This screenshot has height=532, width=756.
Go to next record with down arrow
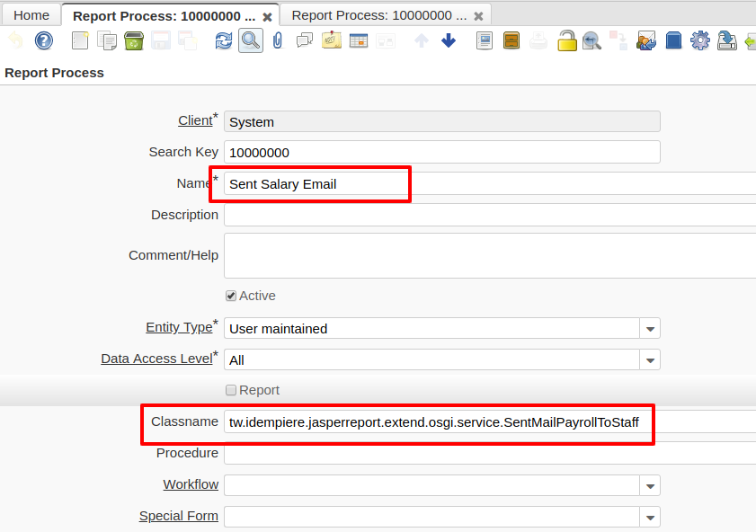(x=448, y=40)
